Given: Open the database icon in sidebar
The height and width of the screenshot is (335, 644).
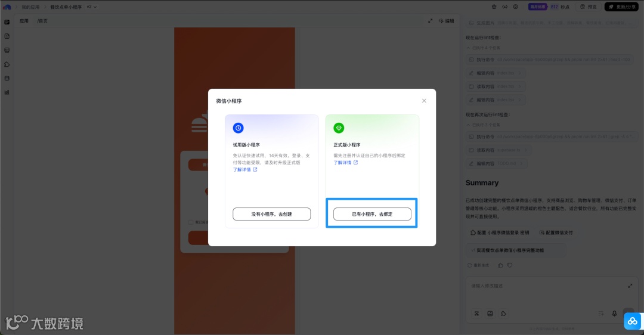Looking at the screenshot, I should pos(7,79).
